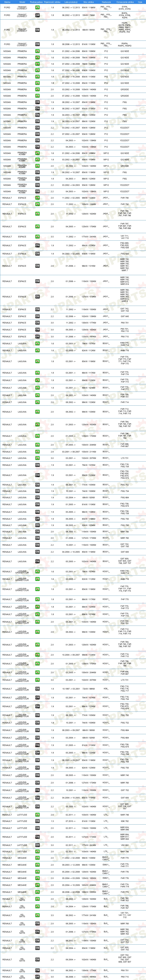146x980 pixels.
Task: Click the Rodzaj paliwa column header
Action: coord(36,2)
